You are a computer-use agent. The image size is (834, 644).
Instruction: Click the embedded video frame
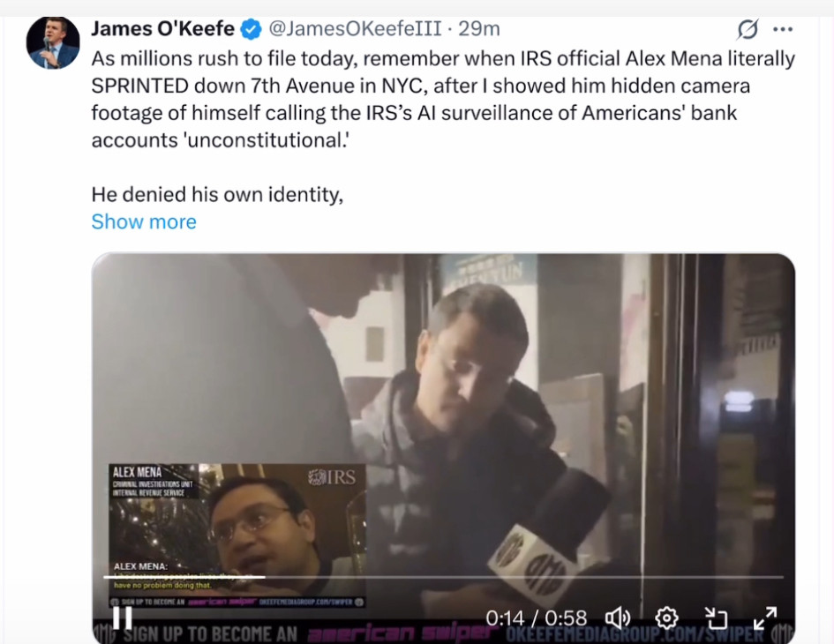(x=443, y=446)
